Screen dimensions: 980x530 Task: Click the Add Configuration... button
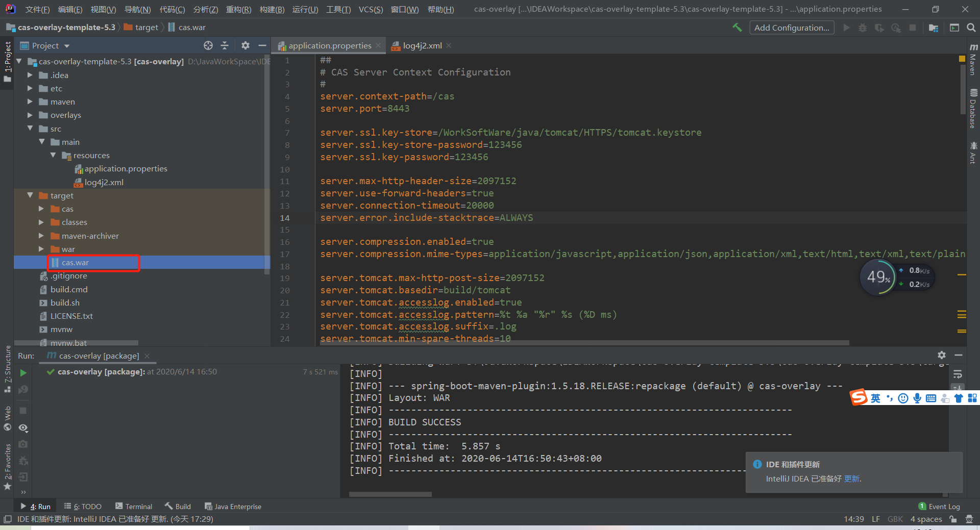pyautogui.click(x=792, y=28)
